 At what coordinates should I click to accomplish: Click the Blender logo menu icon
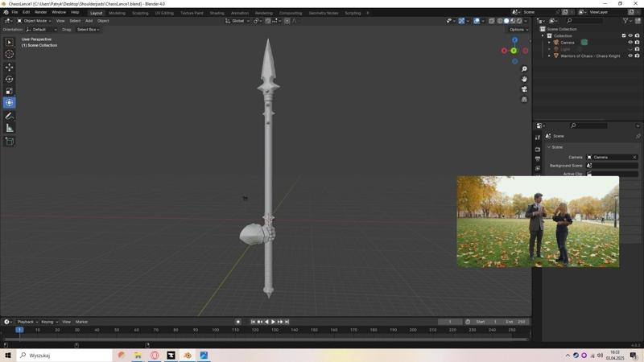coord(6,12)
